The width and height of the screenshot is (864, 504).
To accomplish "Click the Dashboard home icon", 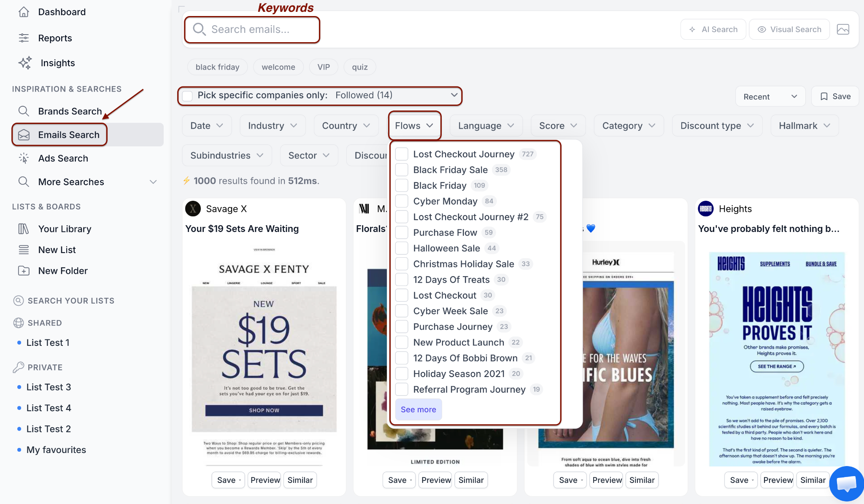I will coord(24,12).
